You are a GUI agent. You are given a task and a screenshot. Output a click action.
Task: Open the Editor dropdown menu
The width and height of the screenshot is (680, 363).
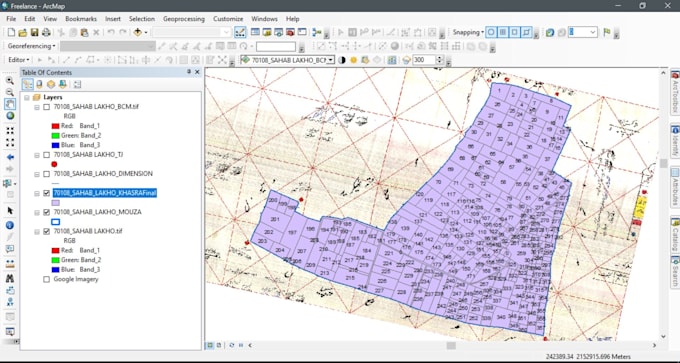(19, 60)
